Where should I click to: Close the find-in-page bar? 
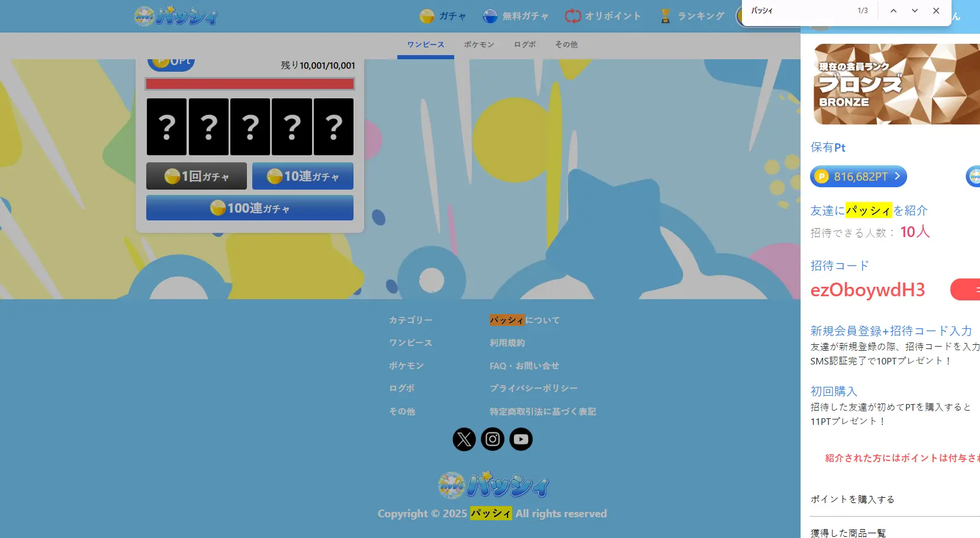click(936, 11)
